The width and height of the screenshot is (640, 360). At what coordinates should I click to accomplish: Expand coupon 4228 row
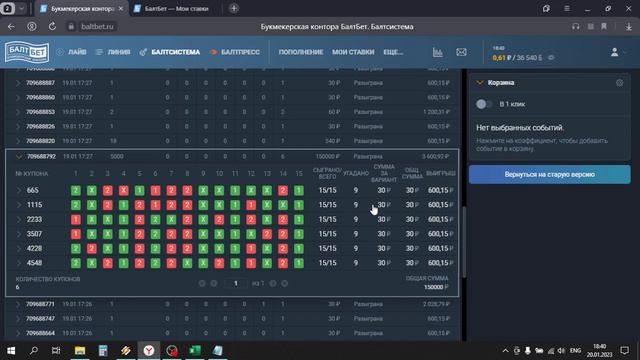pos(18,249)
